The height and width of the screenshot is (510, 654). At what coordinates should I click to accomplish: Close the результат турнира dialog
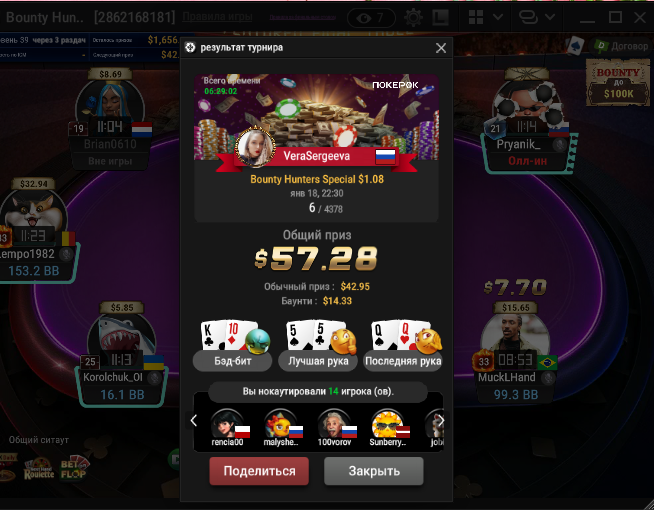point(441,48)
